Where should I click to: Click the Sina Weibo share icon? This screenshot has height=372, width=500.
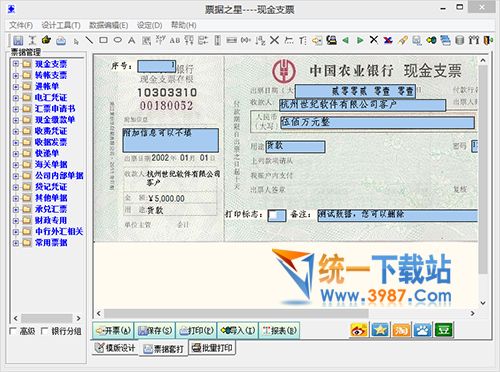359,330
